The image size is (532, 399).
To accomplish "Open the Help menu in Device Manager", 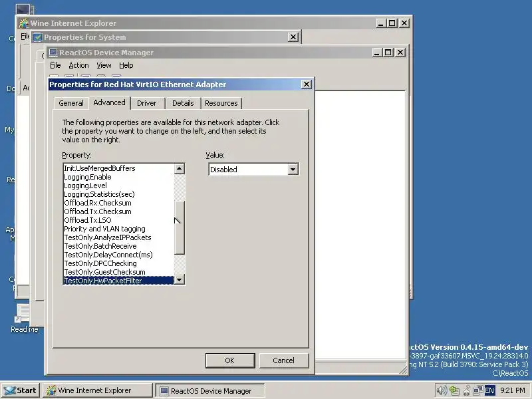I will tap(126, 65).
